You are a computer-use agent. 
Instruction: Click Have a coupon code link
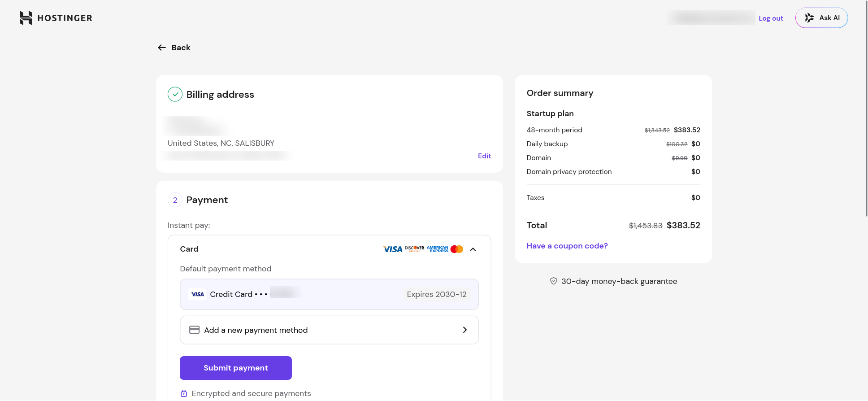[x=567, y=246]
